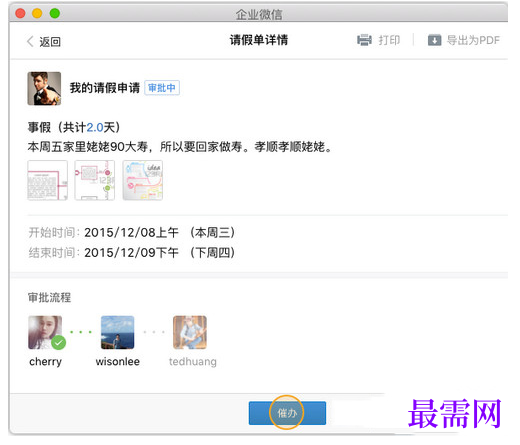Go back using the left chevron arrow
Image resolution: width=520 pixels, height=445 pixels.
point(30,42)
